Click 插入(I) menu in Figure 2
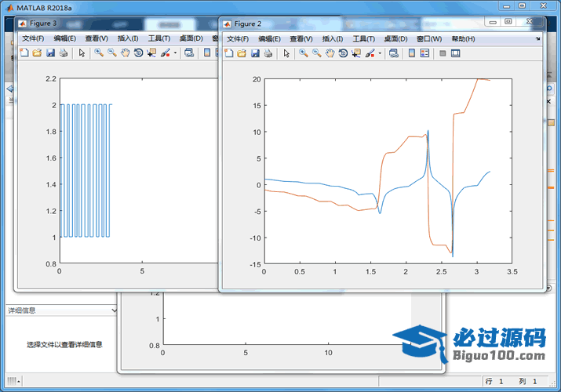The height and width of the screenshot is (392, 561). click(334, 38)
